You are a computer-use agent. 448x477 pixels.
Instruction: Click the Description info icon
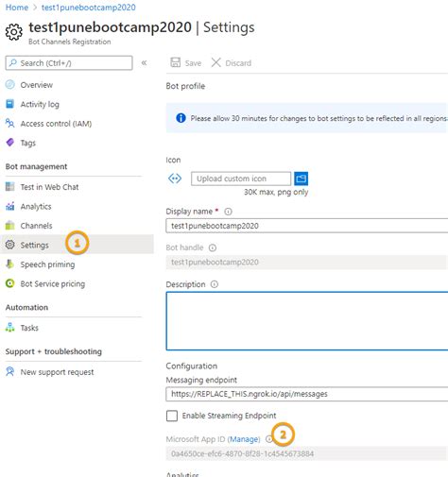215,284
